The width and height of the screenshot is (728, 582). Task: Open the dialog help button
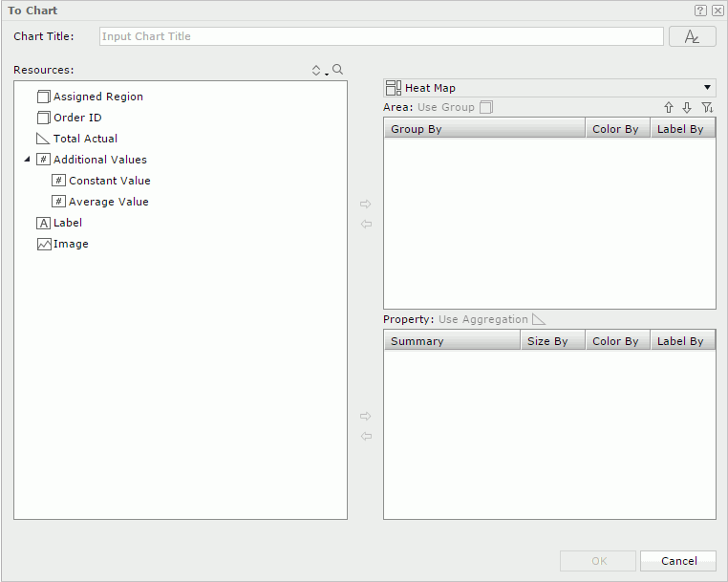(x=700, y=11)
